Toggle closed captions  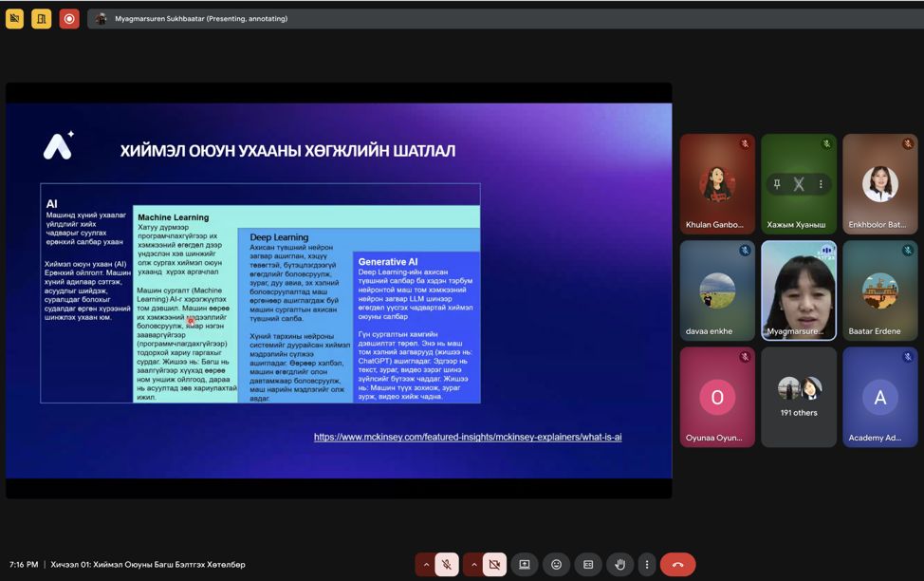point(588,564)
